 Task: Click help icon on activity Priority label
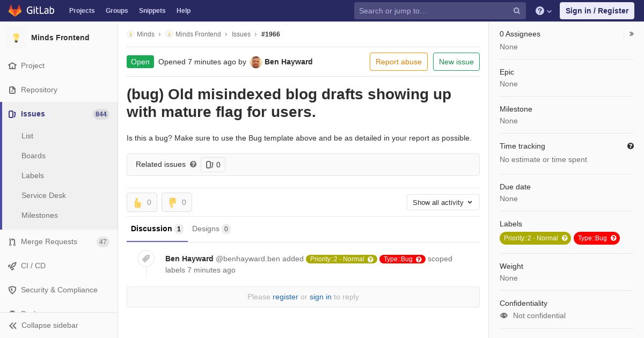(370, 259)
